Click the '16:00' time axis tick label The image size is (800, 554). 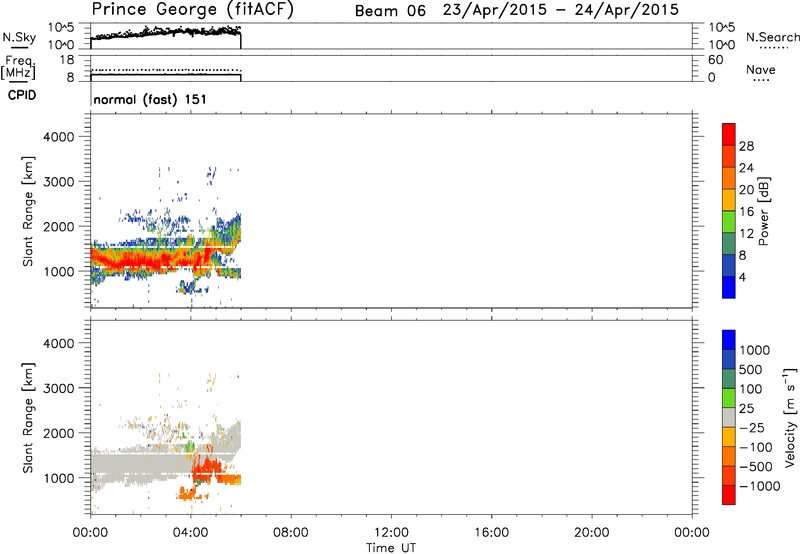pyautogui.click(x=491, y=533)
